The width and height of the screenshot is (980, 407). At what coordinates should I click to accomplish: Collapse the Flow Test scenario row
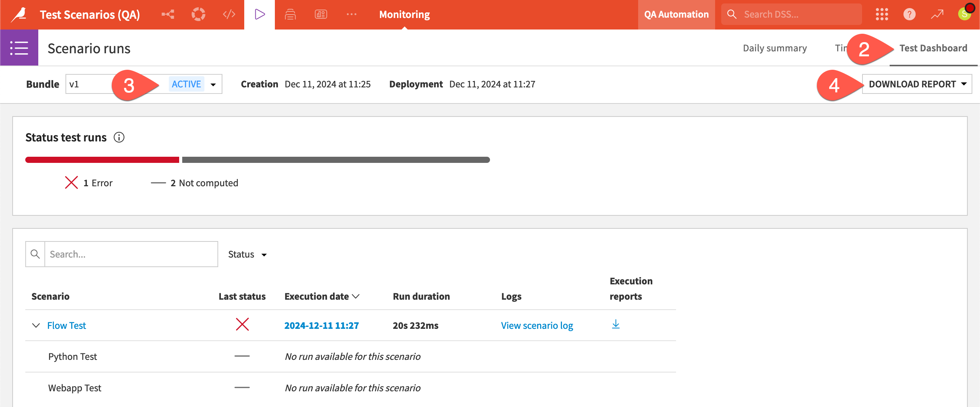tap(36, 325)
